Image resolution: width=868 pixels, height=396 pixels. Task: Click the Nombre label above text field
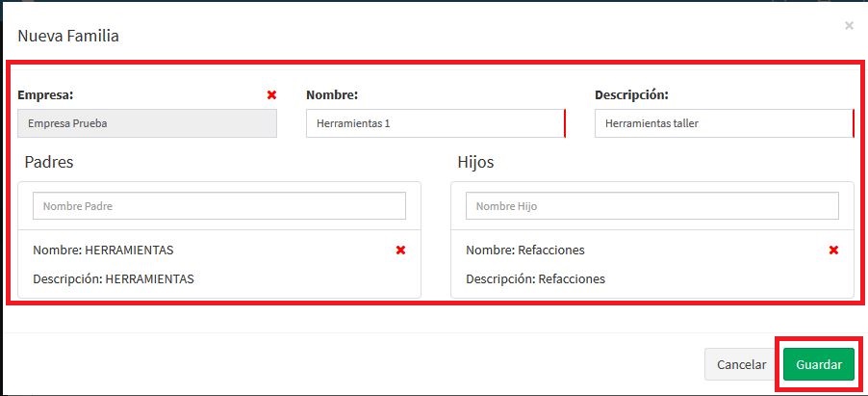pos(332,95)
